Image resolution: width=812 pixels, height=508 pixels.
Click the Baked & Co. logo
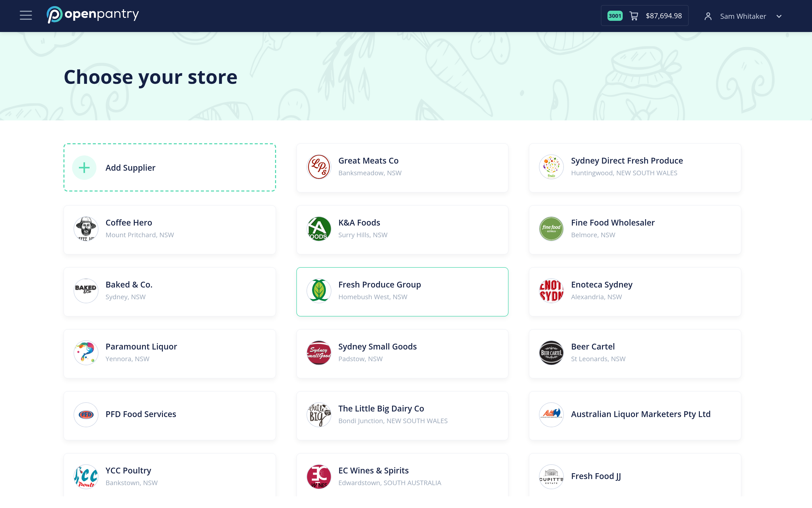coord(86,291)
